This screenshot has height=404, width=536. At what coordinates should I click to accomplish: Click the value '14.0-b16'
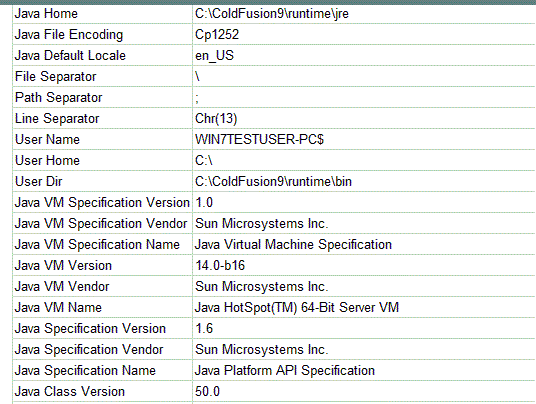pyautogui.click(x=220, y=266)
